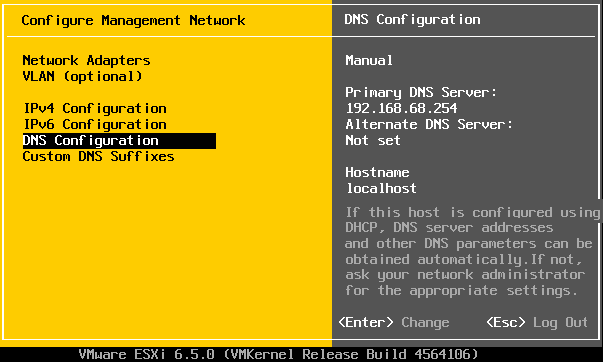
Task: Choose the IPv4 Configuration option
Action: click(95, 108)
